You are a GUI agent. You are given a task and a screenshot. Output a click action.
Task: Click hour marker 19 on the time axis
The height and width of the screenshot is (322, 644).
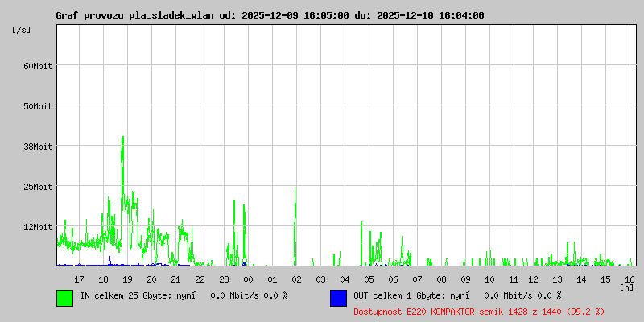coord(127,279)
